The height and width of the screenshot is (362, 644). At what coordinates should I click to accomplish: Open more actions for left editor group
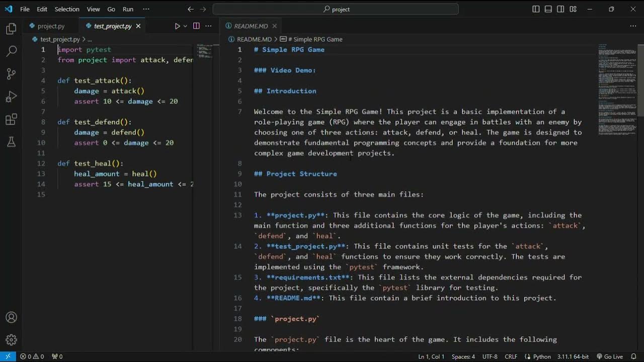[208, 26]
